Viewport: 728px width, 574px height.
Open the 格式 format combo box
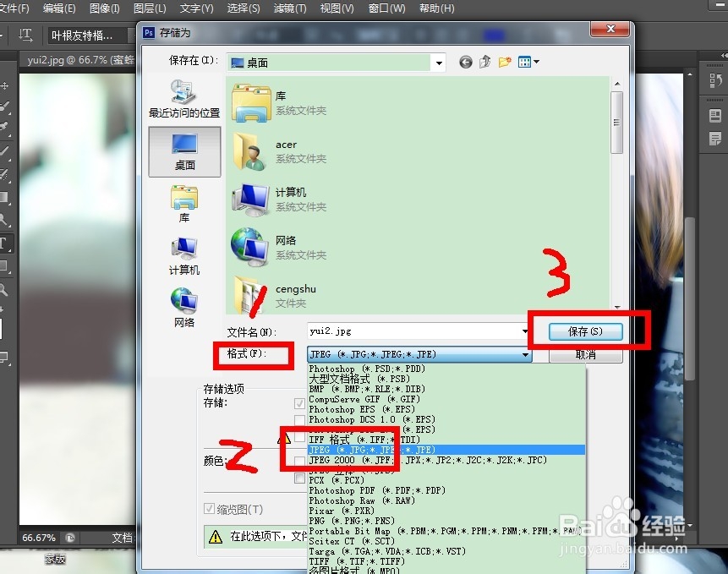419,354
